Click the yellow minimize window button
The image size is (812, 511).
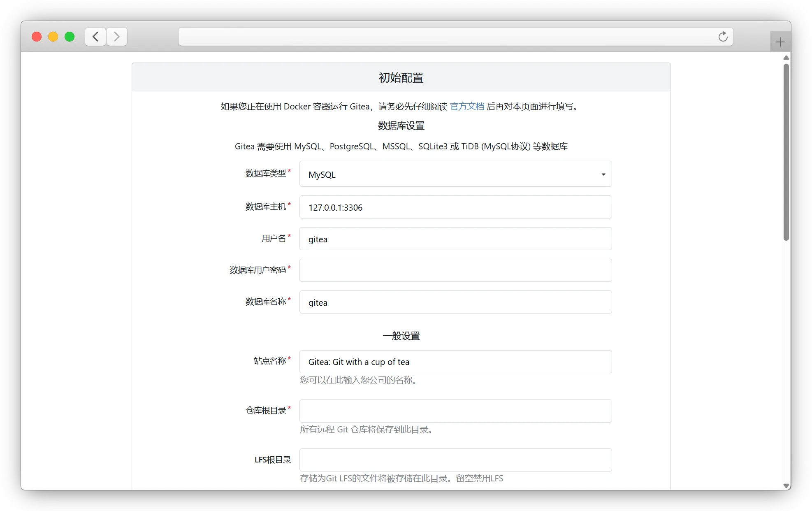tap(53, 37)
